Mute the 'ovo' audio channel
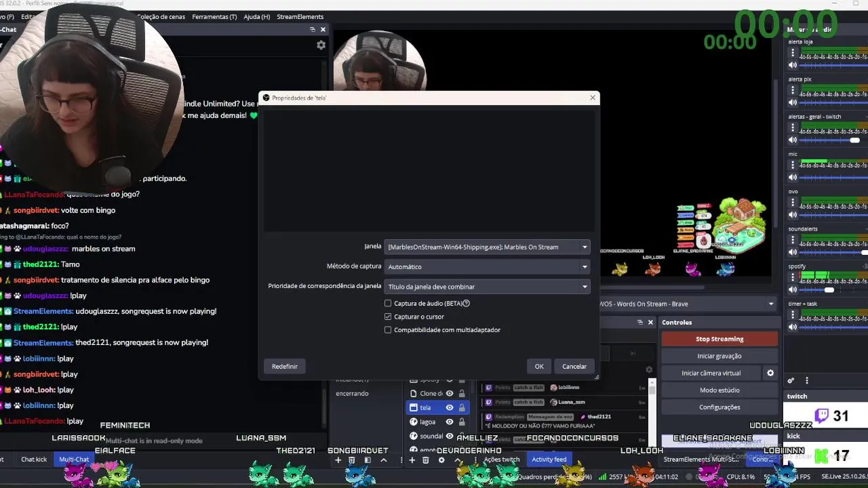868x488 pixels. [x=793, y=215]
